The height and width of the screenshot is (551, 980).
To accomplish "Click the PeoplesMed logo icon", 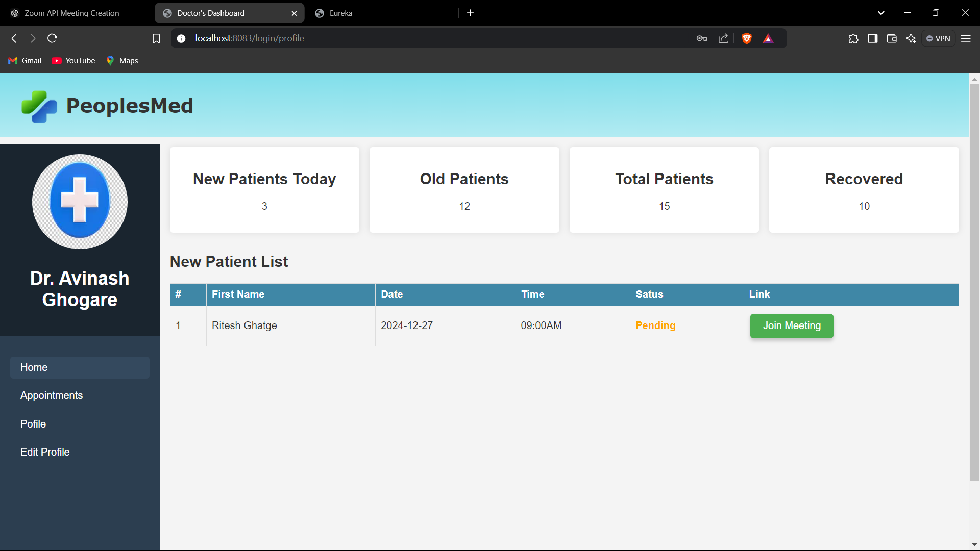I will tap(39, 106).
